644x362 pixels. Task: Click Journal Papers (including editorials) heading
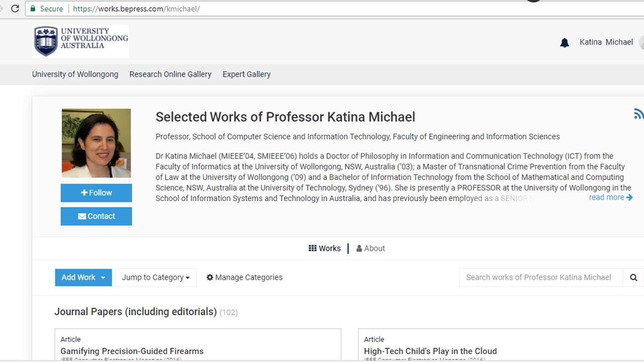point(135,312)
